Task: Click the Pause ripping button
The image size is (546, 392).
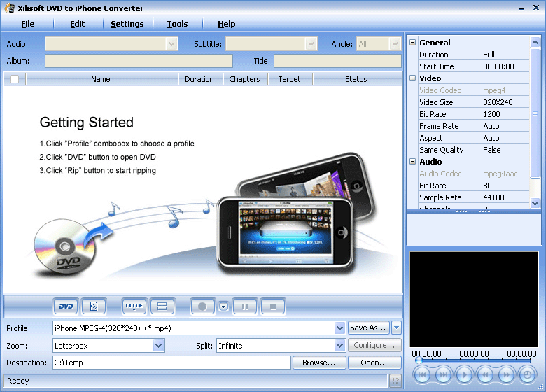Action: (245, 307)
